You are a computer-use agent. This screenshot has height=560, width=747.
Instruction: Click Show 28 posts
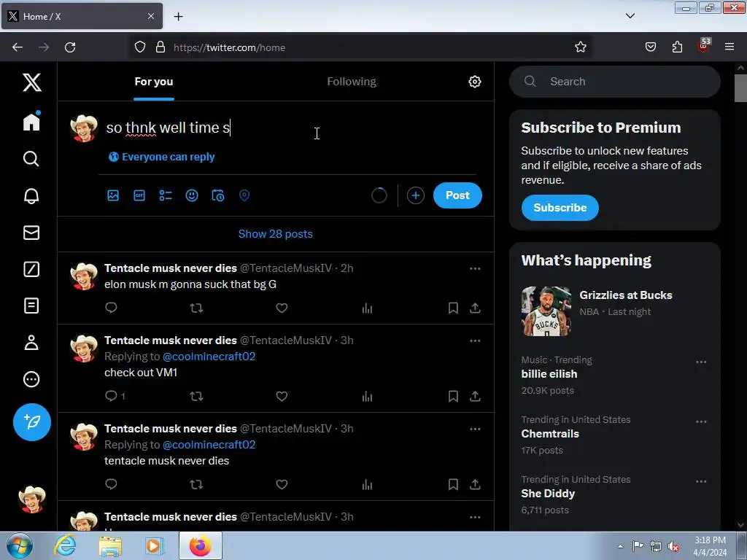[x=275, y=234]
